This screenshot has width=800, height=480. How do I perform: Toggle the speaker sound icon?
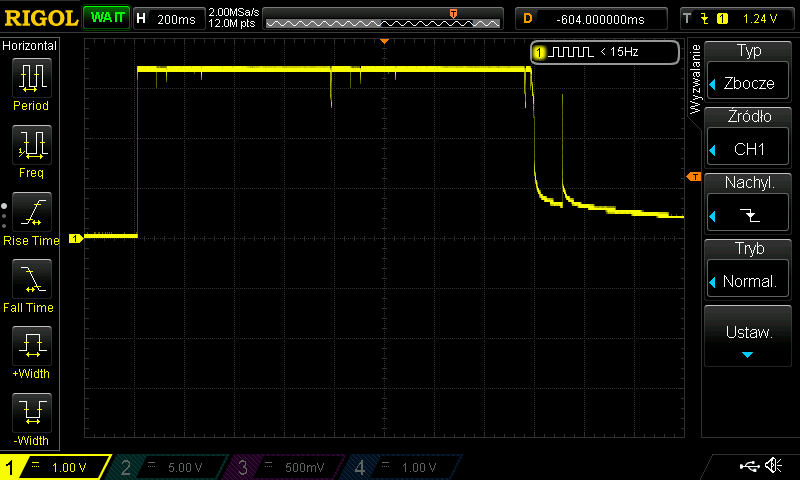pos(773,466)
